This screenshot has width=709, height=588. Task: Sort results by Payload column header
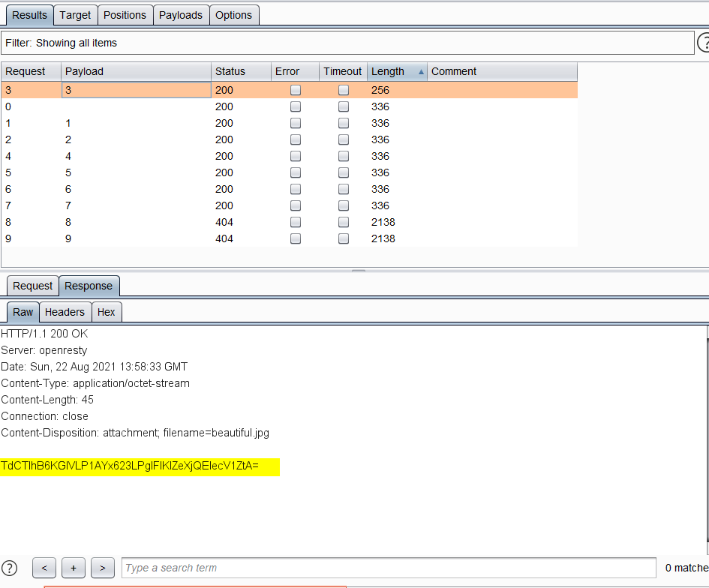(x=135, y=72)
